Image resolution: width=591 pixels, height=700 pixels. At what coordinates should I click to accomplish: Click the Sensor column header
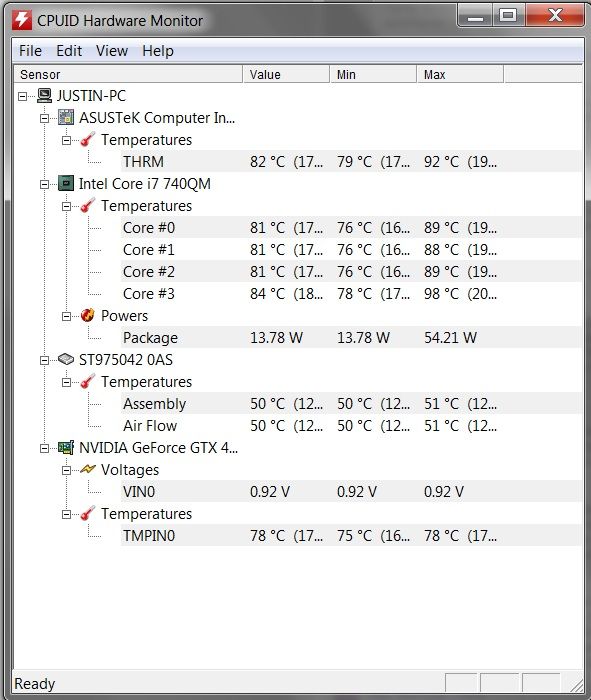[129, 75]
